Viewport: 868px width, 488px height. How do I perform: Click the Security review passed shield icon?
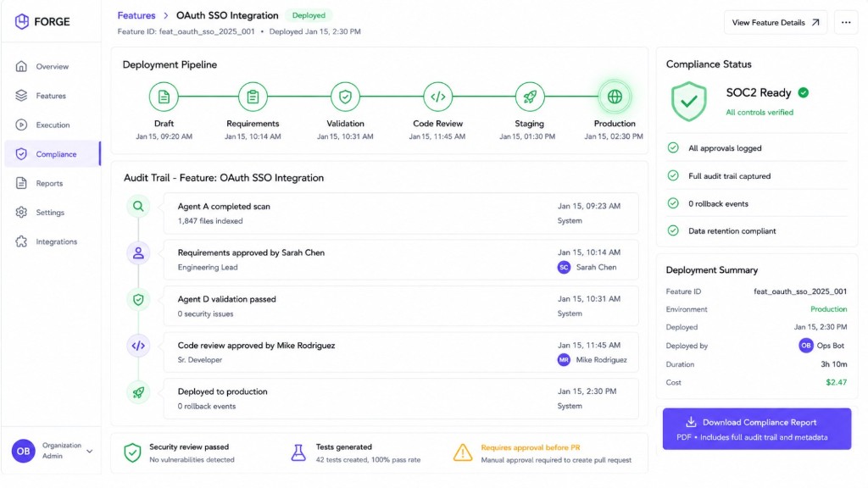[x=132, y=452]
